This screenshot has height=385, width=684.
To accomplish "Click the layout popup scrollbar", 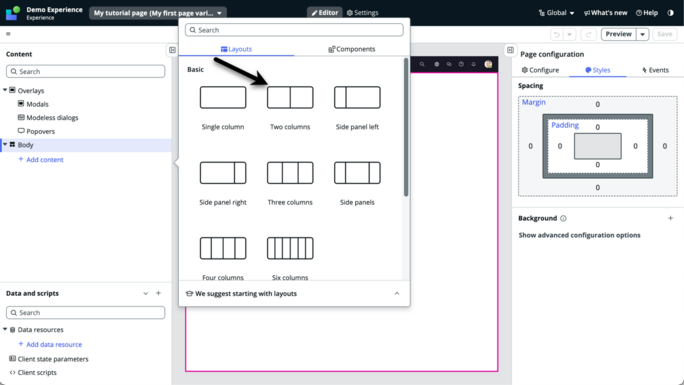I will [x=406, y=127].
